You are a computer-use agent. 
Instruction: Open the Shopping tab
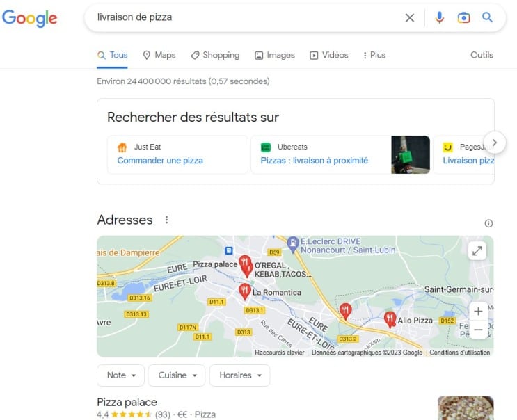click(215, 55)
